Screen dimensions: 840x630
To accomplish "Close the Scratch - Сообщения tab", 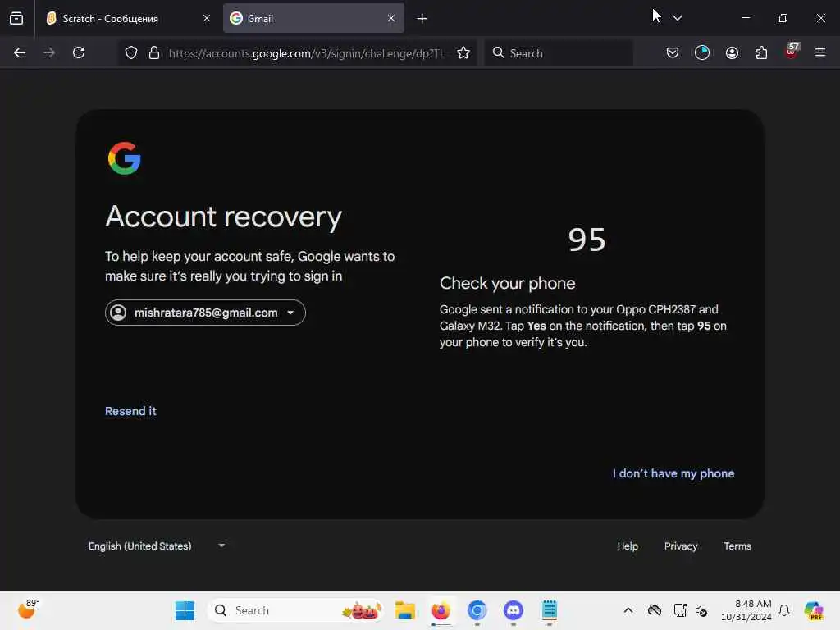I will [x=206, y=18].
